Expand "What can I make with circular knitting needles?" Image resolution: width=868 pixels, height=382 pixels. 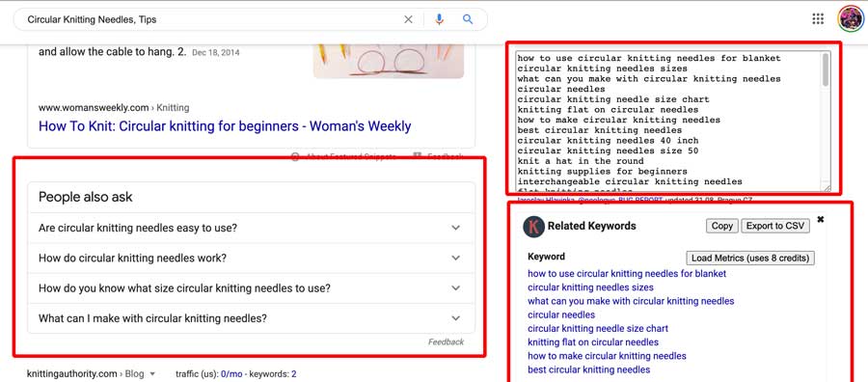point(252,318)
